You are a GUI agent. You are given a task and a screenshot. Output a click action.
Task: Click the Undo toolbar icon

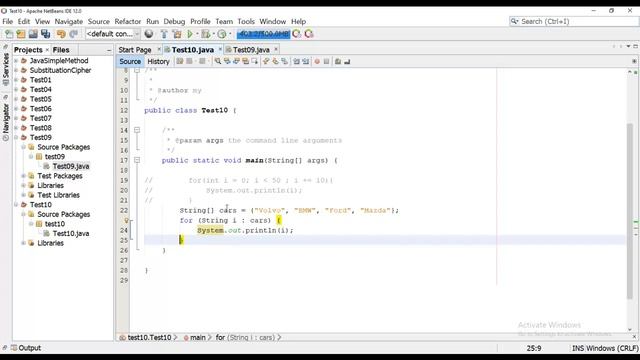point(61,34)
